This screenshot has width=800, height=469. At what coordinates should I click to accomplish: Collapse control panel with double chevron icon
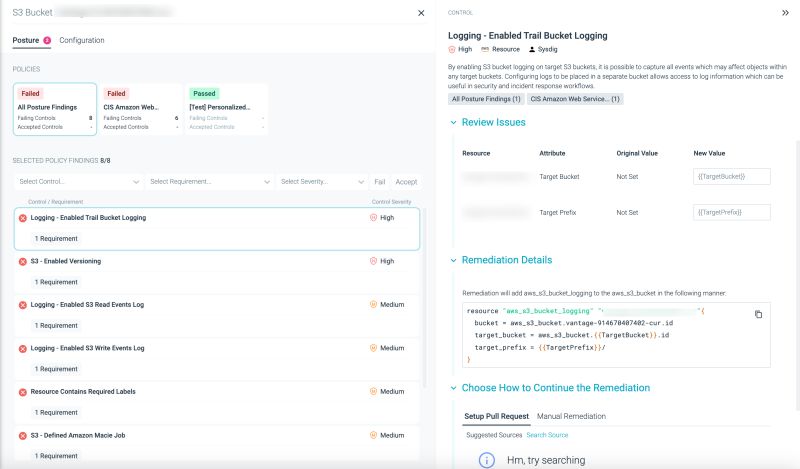pos(785,13)
